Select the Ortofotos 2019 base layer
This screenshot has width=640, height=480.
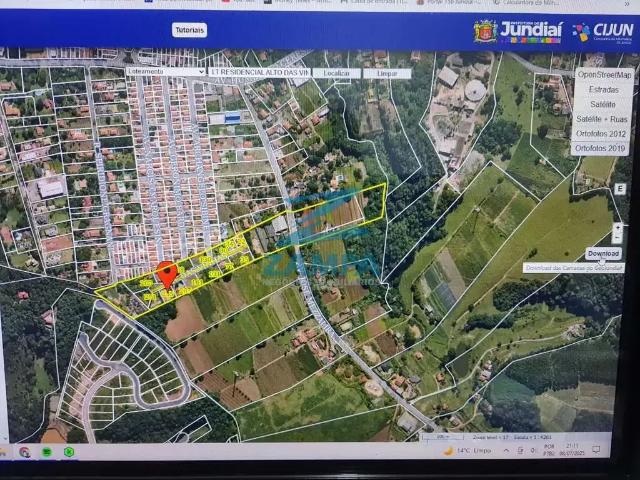pyautogui.click(x=600, y=149)
